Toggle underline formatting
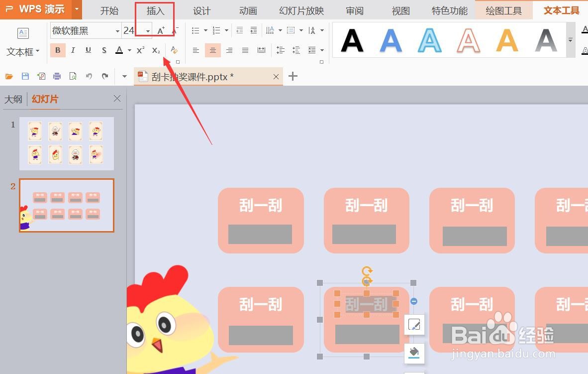The width and height of the screenshot is (588, 374). coord(89,50)
